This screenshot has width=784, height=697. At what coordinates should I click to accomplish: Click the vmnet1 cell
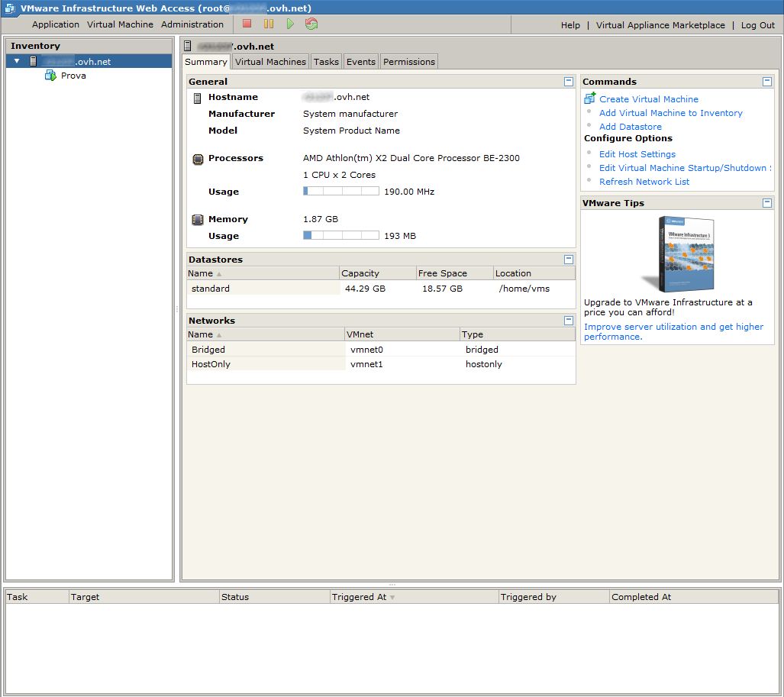[x=366, y=364]
